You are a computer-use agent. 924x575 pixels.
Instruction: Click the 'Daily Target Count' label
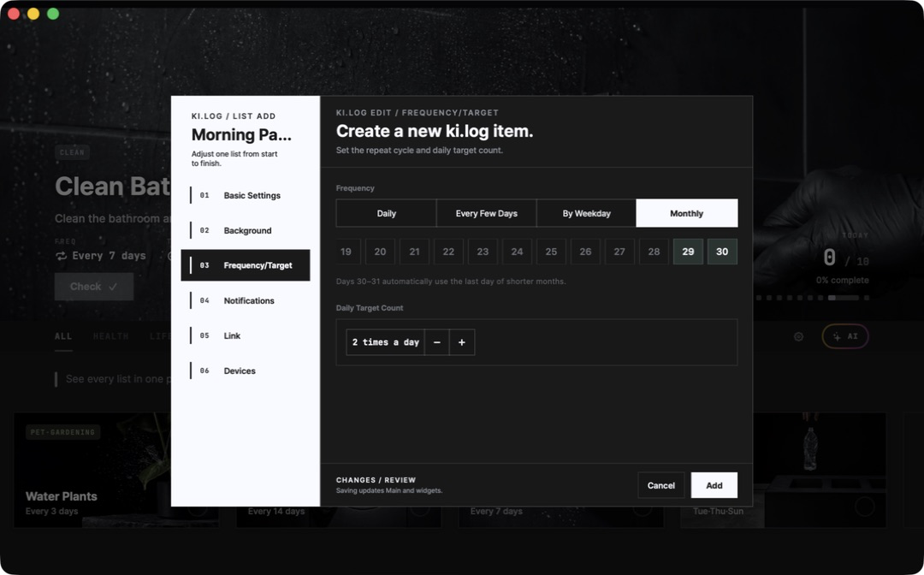click(370, 308)
